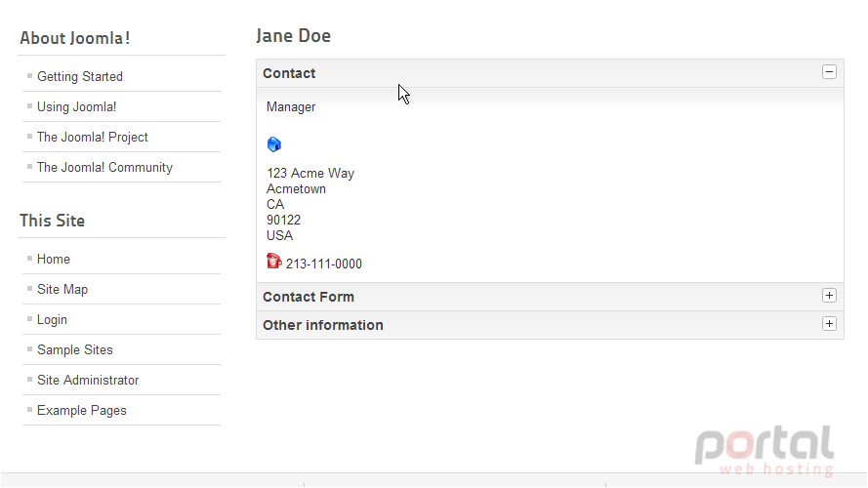Screen dimensions: 868x488
Task: Click the red telephone icon
Action: (274, 261)
